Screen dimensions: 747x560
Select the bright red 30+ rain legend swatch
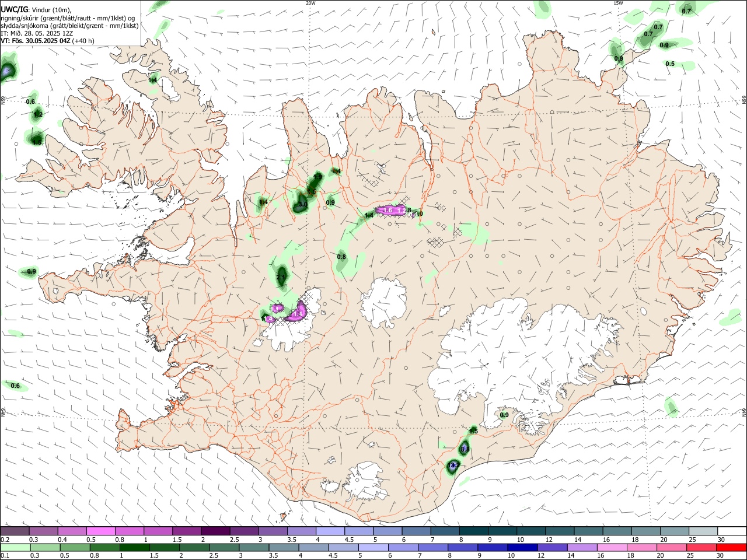coord(732,547)
